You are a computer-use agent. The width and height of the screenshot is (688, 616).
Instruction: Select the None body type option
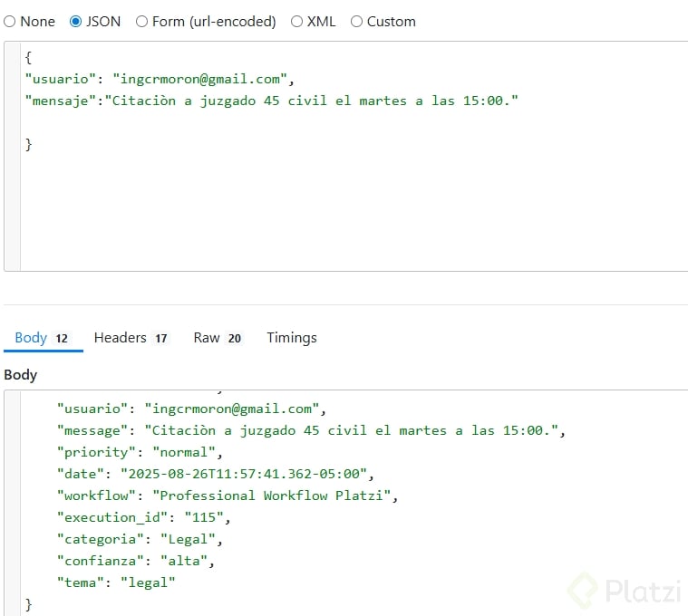10,22
